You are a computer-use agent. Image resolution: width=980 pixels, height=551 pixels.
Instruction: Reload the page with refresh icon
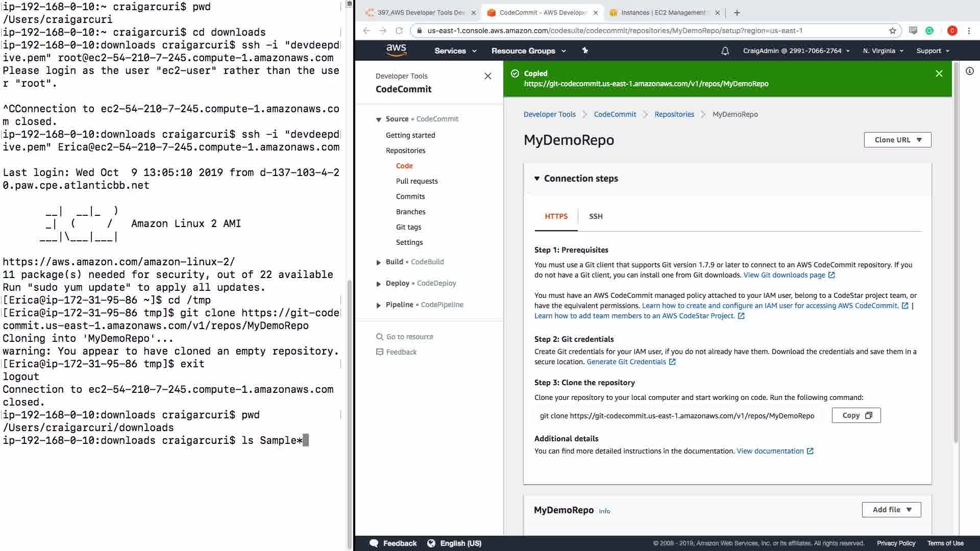[x=399, y=31]
